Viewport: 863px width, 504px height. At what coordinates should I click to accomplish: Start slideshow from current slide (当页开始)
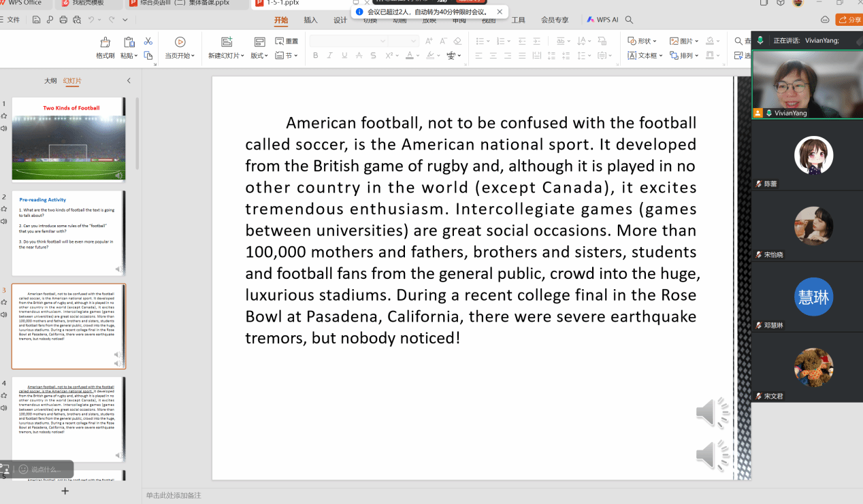(x=180, y=42)
